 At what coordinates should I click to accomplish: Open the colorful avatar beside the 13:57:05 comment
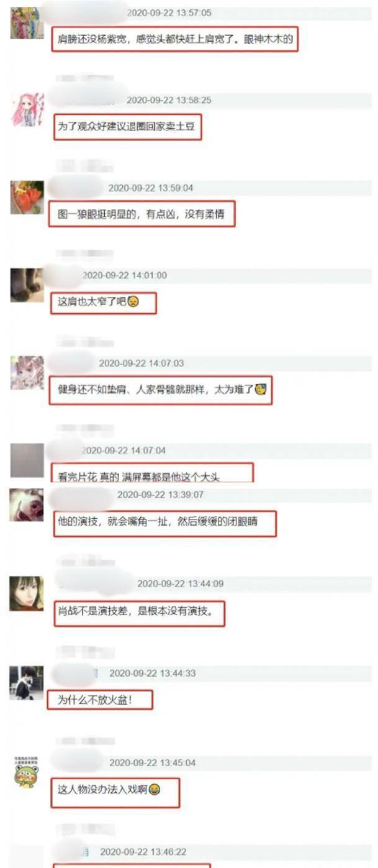tap(27, 24)
